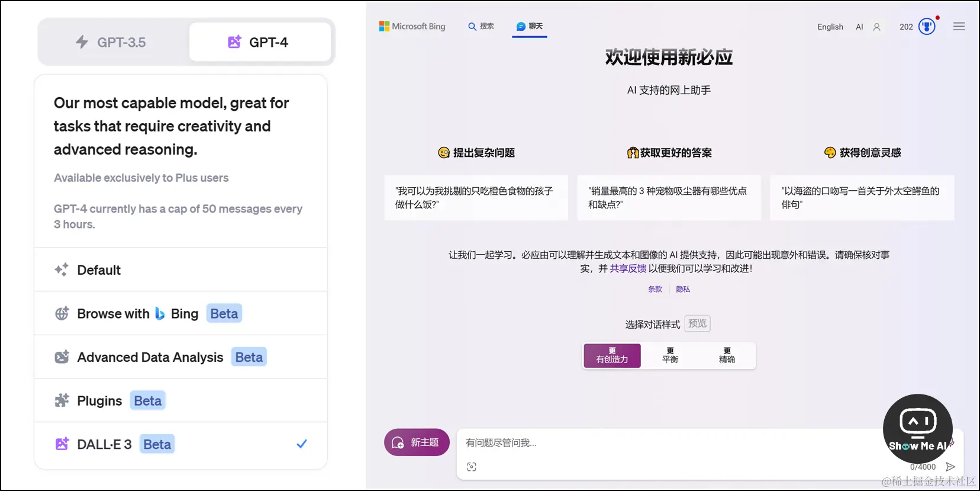Click the GPT-3.5 lightning bolt icon
The image size is (980, 491).
coord(82,42)
